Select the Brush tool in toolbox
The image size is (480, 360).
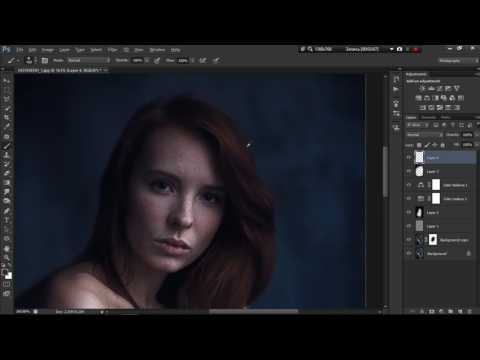7,146
